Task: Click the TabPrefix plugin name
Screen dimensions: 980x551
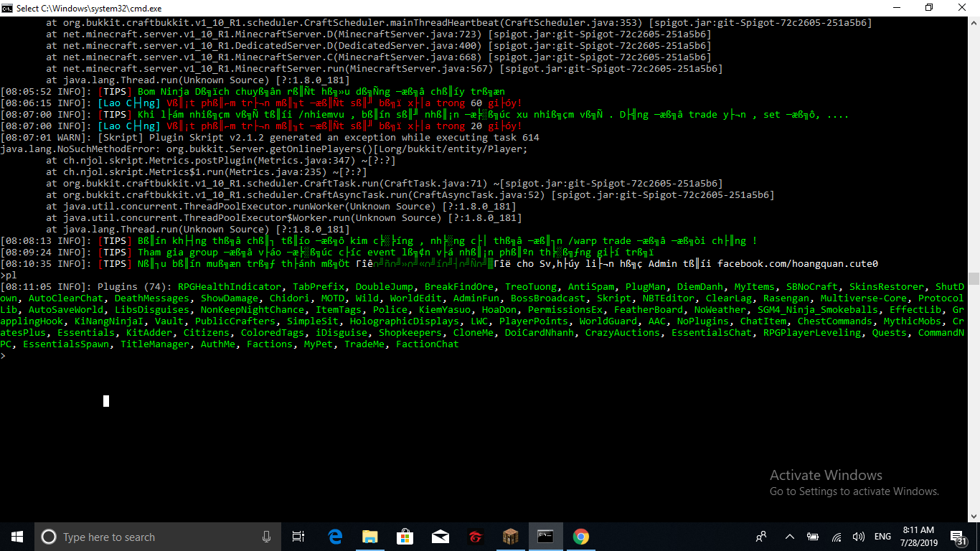Action: click(319, 287)
